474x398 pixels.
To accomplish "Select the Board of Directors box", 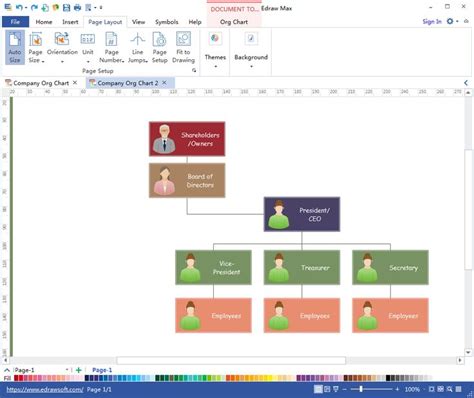I will click(187, 180).
